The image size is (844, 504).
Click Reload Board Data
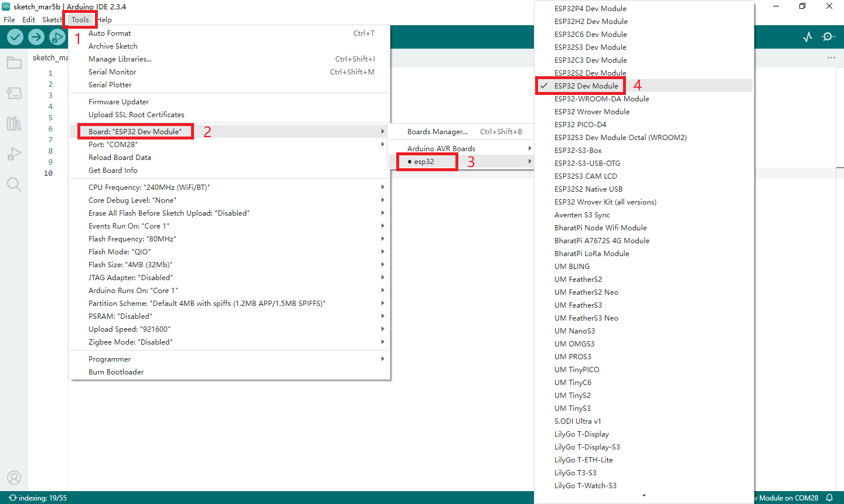[230, 158]
